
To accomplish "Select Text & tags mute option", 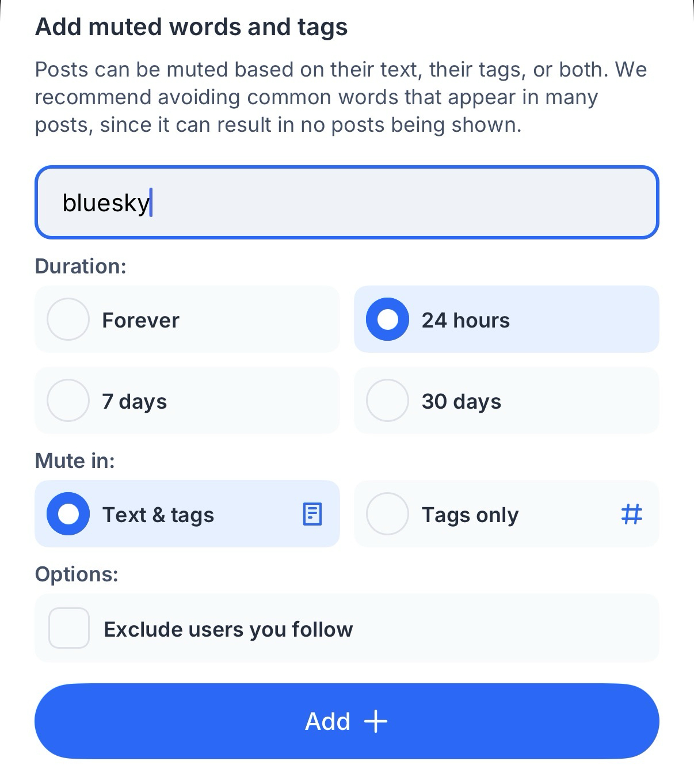I will [68, 514].
